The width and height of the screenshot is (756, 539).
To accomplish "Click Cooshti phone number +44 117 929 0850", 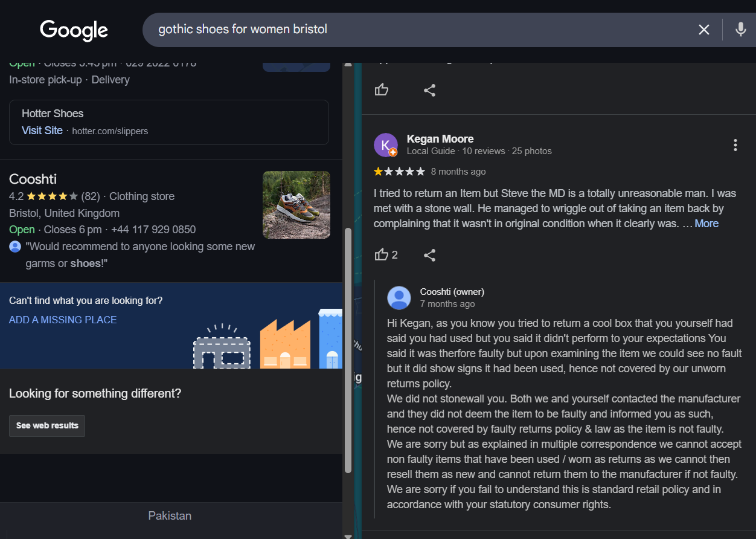I will tap(153, 230).
